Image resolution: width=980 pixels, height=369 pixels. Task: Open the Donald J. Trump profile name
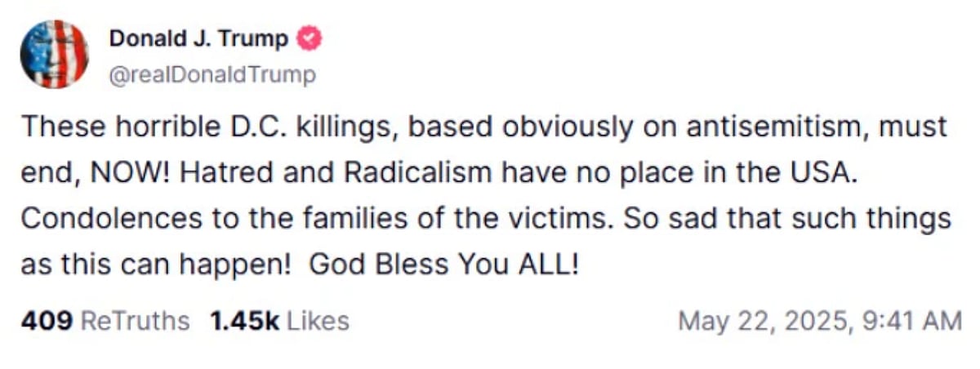pyautogui.click(x=198, y=38)
